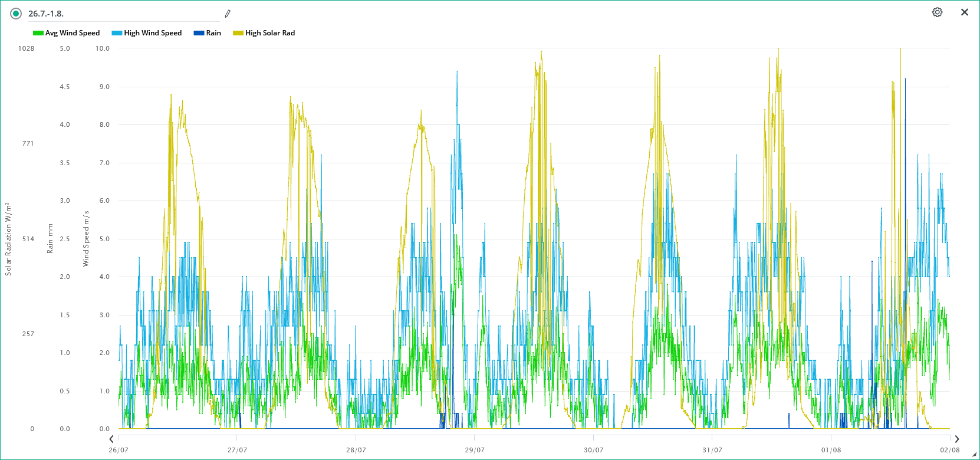This screenshot has height=460, width=980.
Task: Advance to next time range with right arrow
Action: pyautogui.click(x=956, y=439)
